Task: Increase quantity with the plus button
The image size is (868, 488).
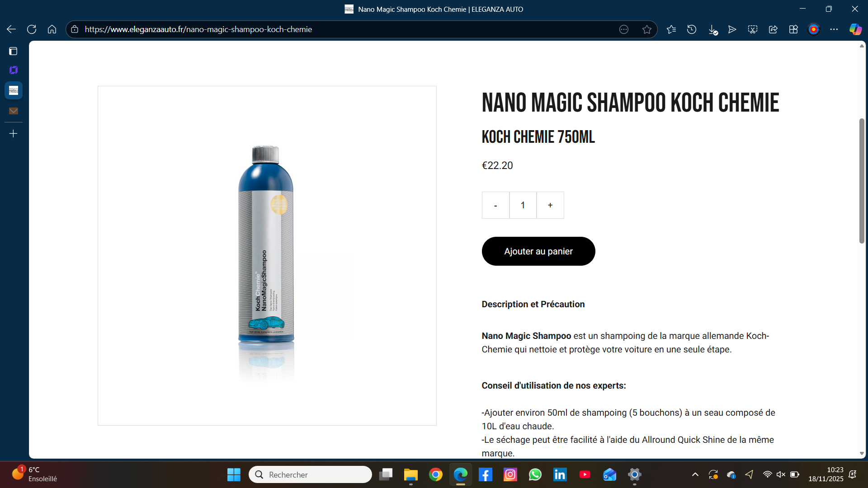Action: pyautogui.click(x=550, y=205)
